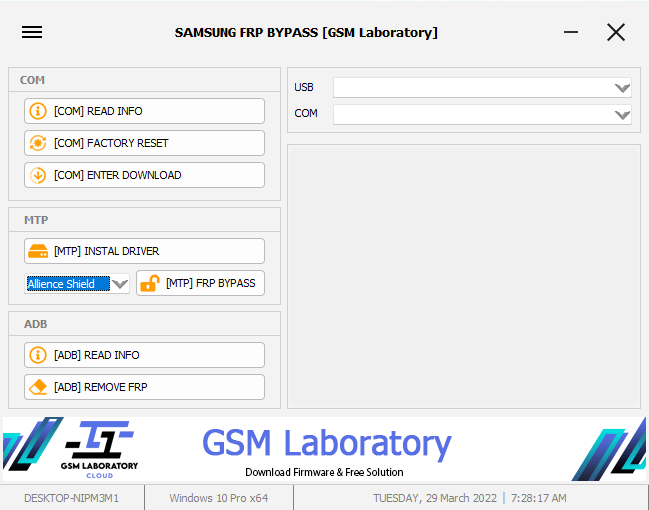
Task: Click the GSM Laboratory Cloud logo
Action: (x=99, y=450)
